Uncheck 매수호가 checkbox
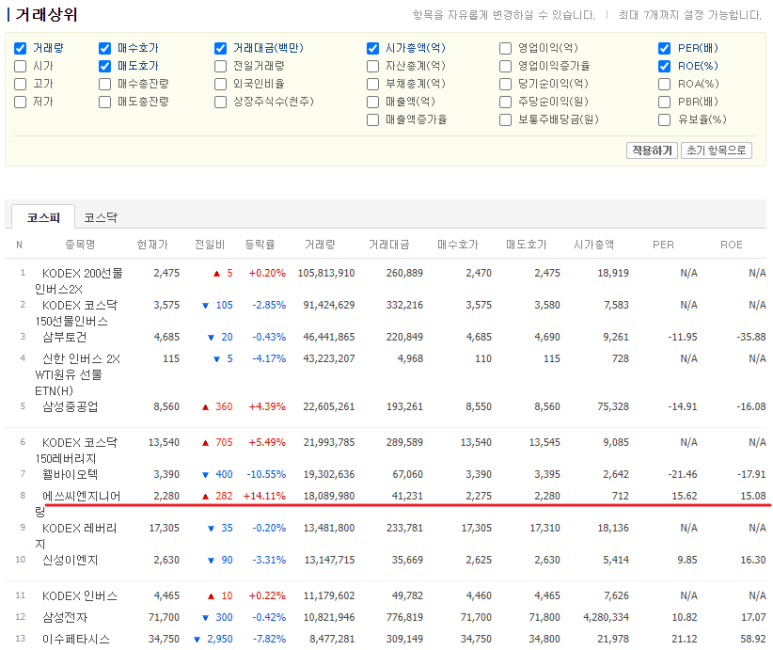The width and height of the screenshot is (773, 650). 105,48
